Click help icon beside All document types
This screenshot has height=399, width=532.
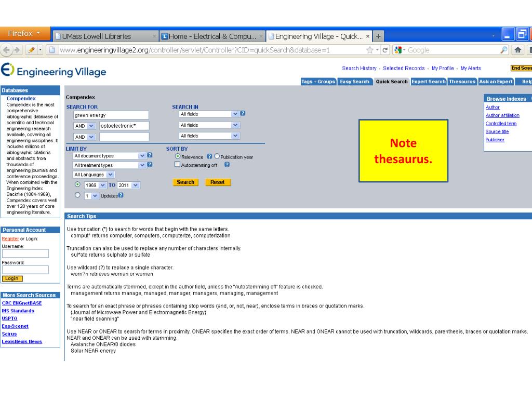(x=150, y=155)
